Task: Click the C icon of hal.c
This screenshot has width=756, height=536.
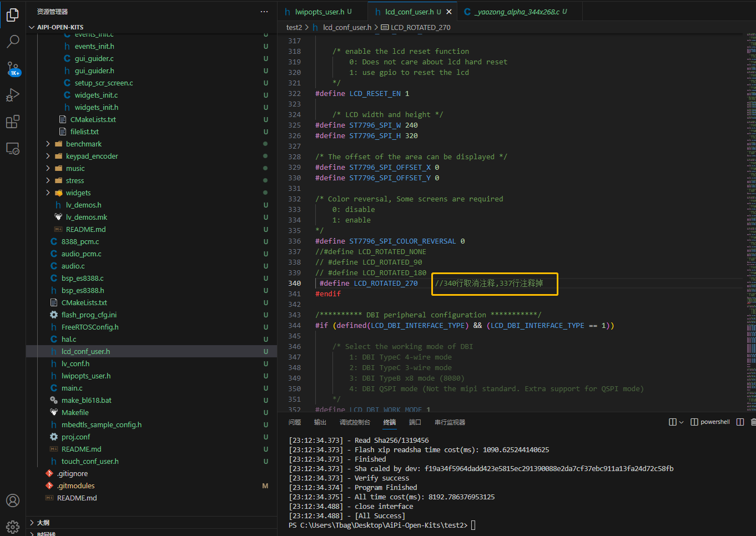Action: (54, 339)
